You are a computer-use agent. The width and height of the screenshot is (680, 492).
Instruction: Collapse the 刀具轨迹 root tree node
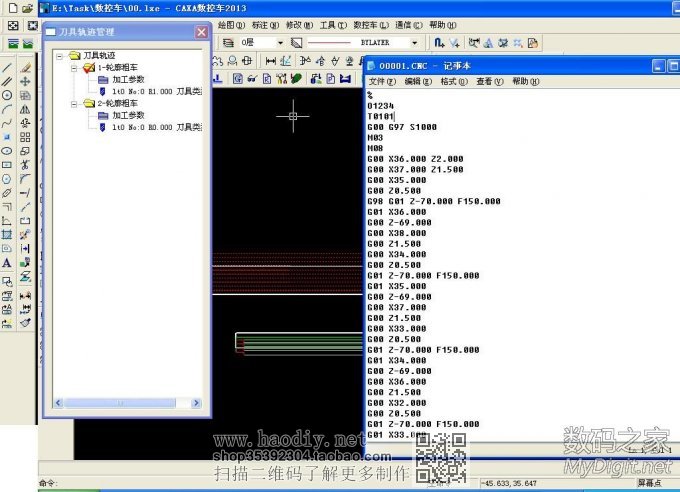tap(61, 56)
